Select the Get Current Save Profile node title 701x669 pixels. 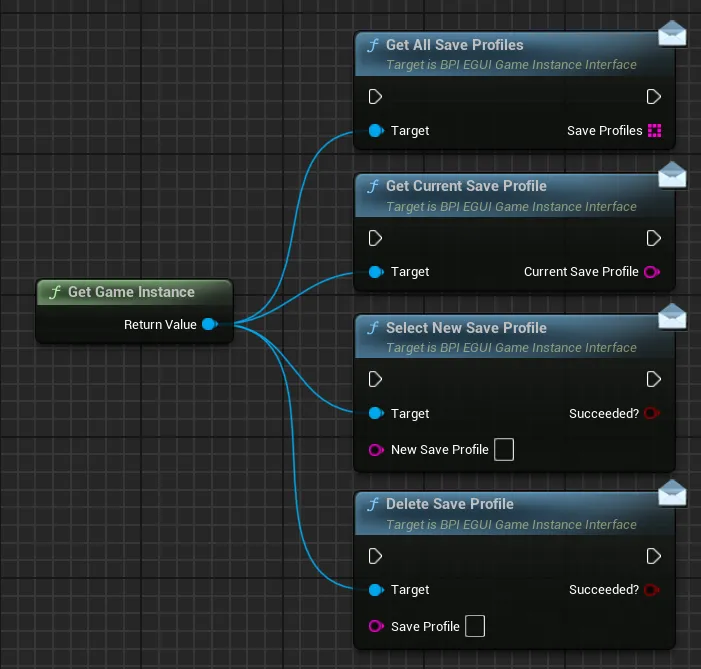pyautogui.click(x=466, y=186)
